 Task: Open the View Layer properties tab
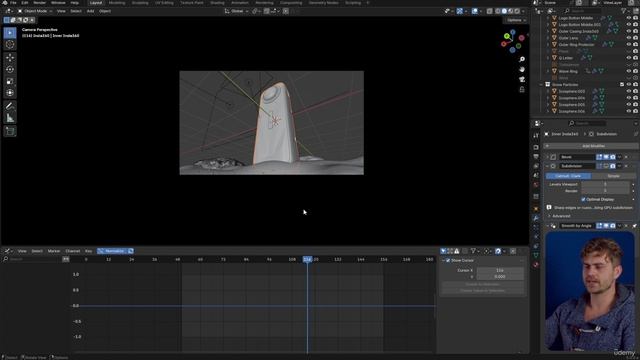(536, 166)
